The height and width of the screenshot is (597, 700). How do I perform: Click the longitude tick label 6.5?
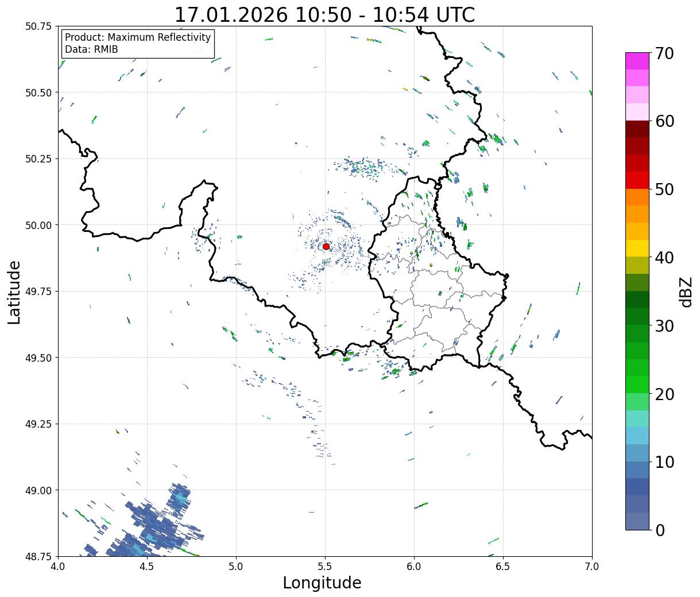(x=503, y=567)
